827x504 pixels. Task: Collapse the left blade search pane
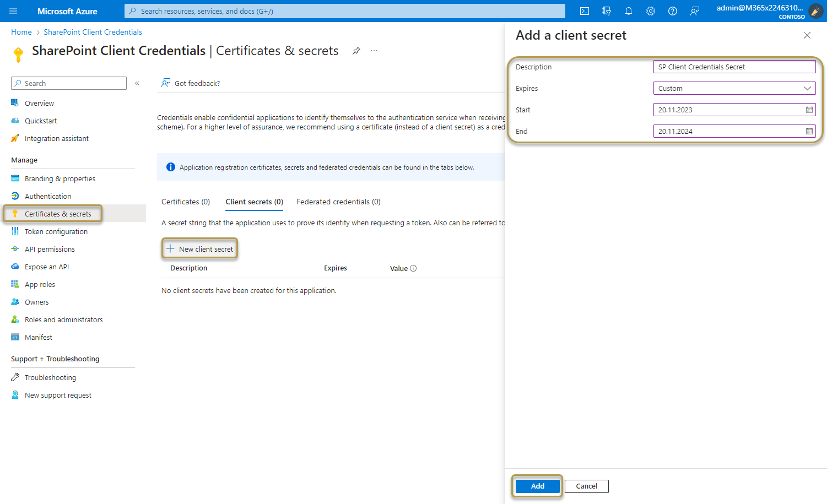point(137,83)
